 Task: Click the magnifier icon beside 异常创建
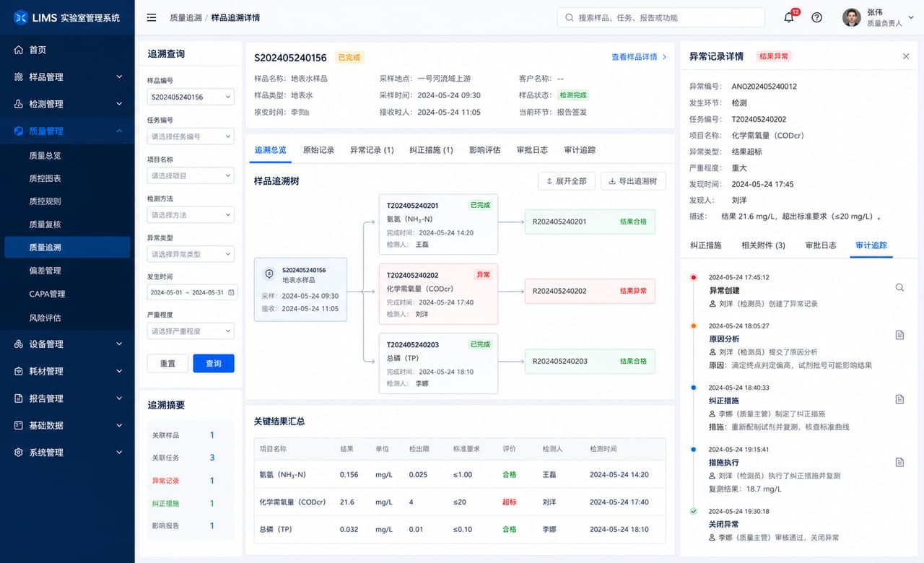pos(899,287)
